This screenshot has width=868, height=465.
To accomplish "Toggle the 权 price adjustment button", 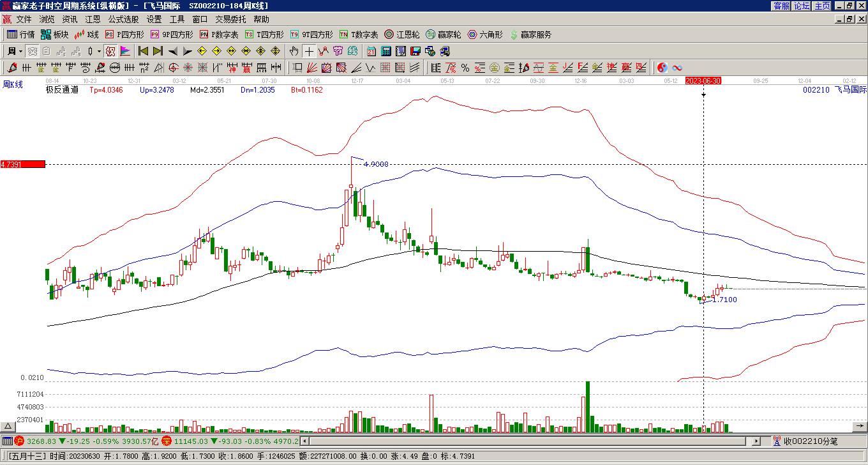I will pos(110,51).
